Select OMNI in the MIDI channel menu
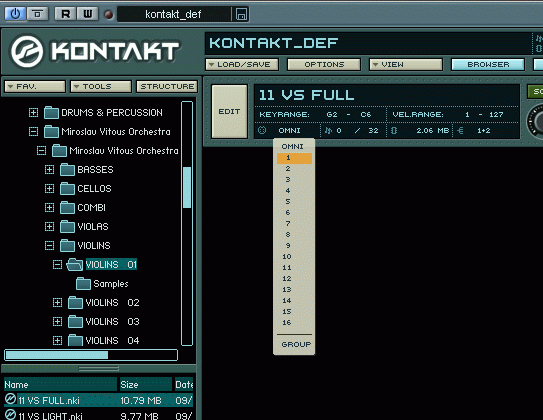 click(x=294, y=146)
